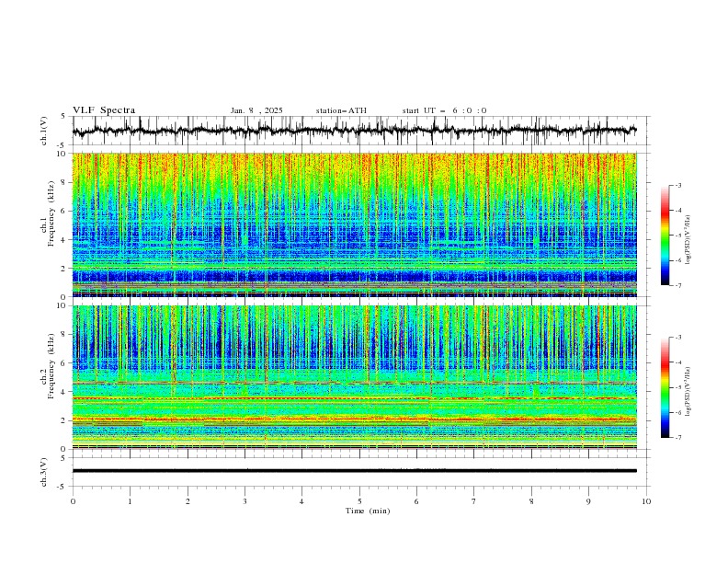Click the ch.1 spectrogram panel
This screenshot has height=563, width=728.
tap(354, 224)
